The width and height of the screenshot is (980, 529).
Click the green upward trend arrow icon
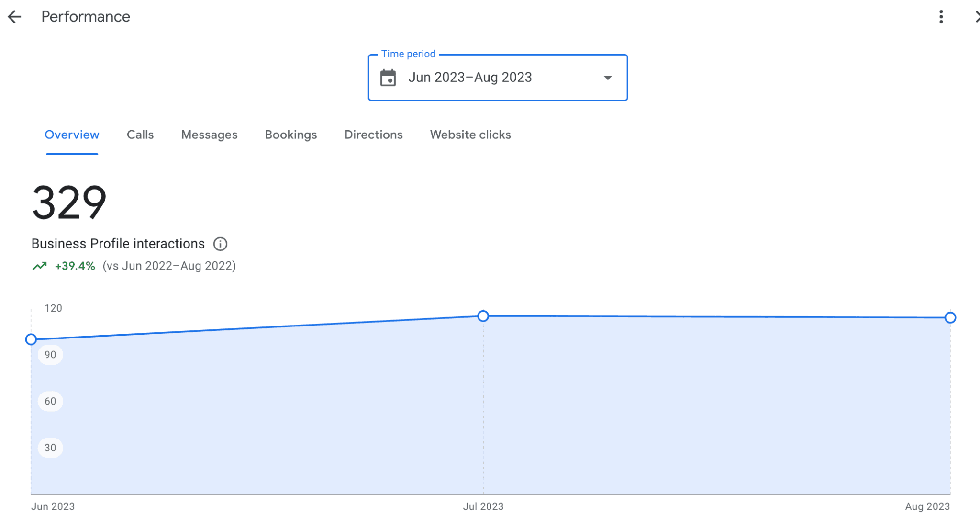tap(40, 266)
